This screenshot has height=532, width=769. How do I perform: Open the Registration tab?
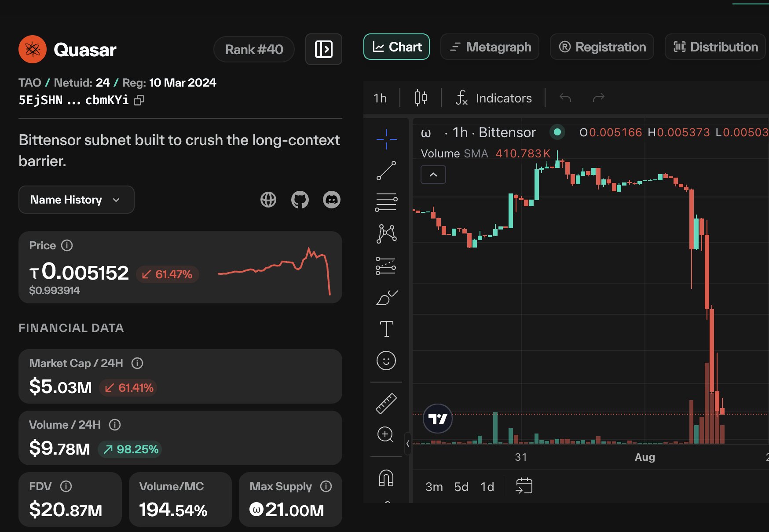pos(602,47)
